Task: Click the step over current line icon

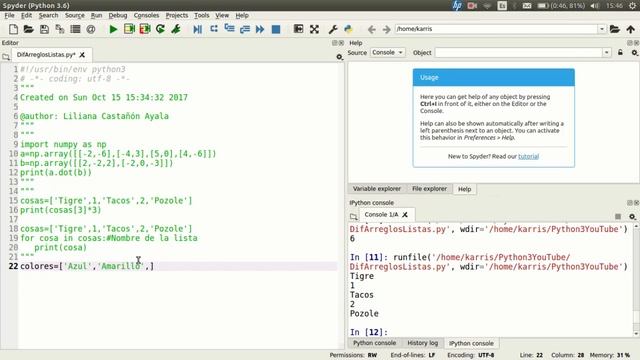Action: [x=213, y=29]
